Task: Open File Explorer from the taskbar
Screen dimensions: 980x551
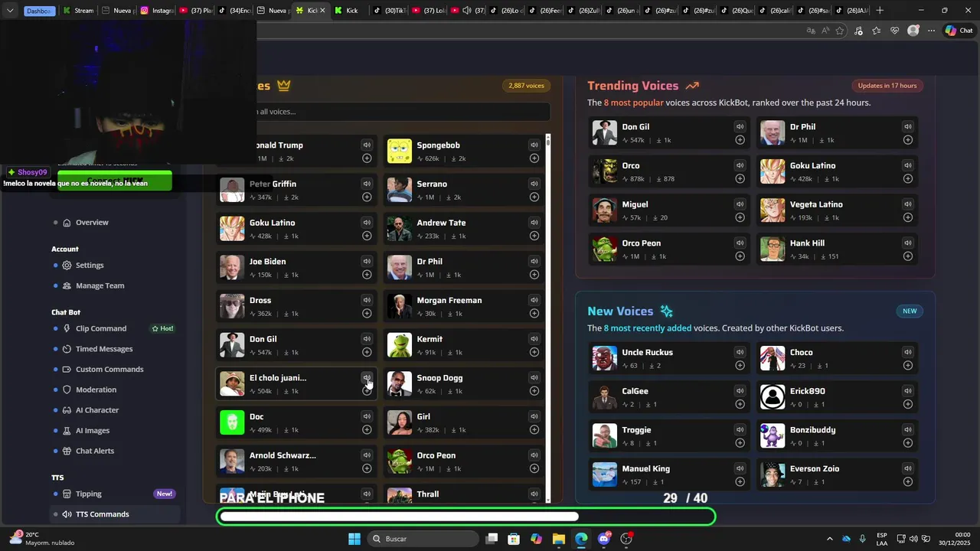Action: [559, 539]
